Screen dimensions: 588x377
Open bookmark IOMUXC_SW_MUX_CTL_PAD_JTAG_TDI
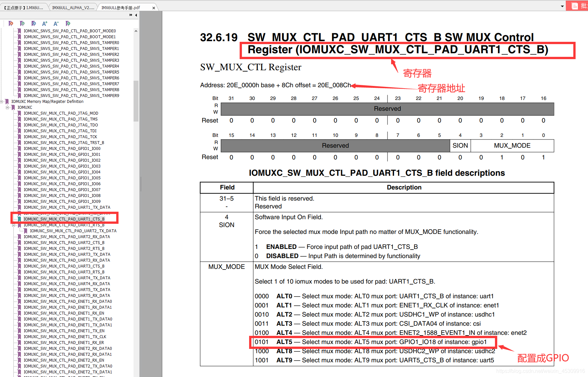(60, 131)
